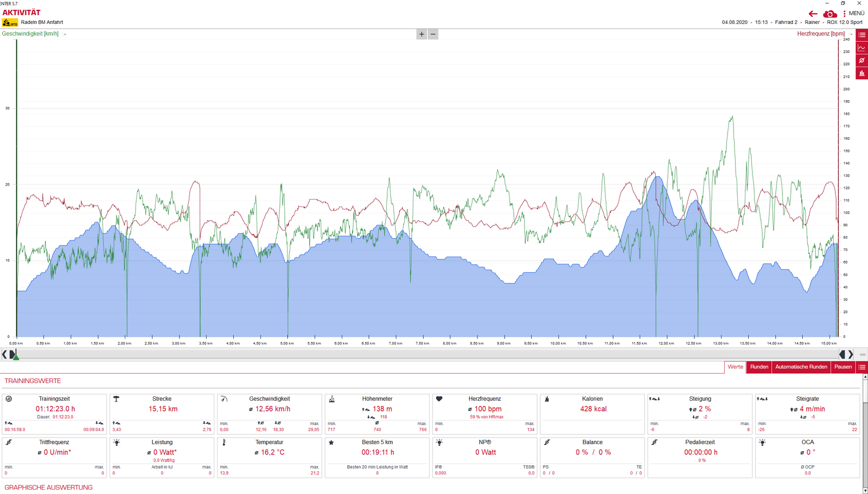Image resolution: width=868 pixels, height=494 pixels.
Task: Click the cloud sync icon
Action: 829,14
